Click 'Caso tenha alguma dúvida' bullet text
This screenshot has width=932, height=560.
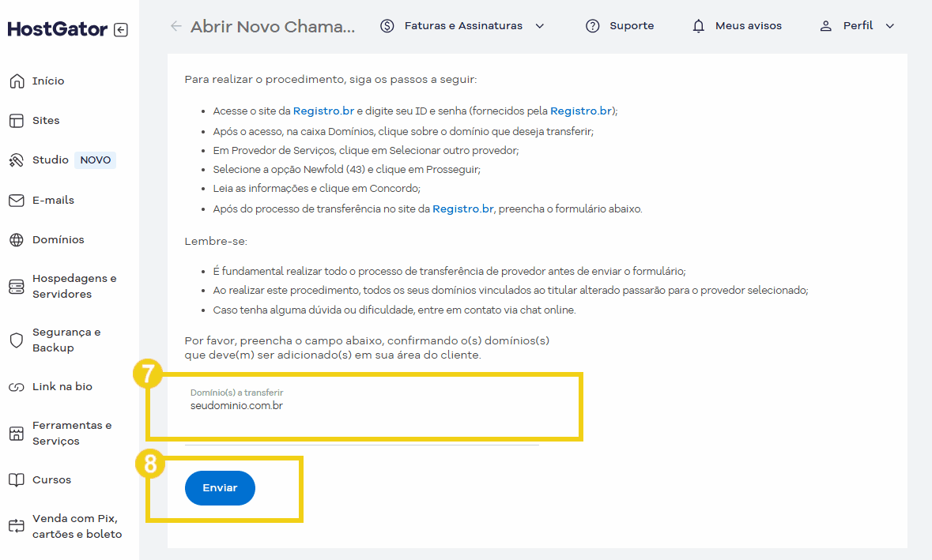pos(394,310)
